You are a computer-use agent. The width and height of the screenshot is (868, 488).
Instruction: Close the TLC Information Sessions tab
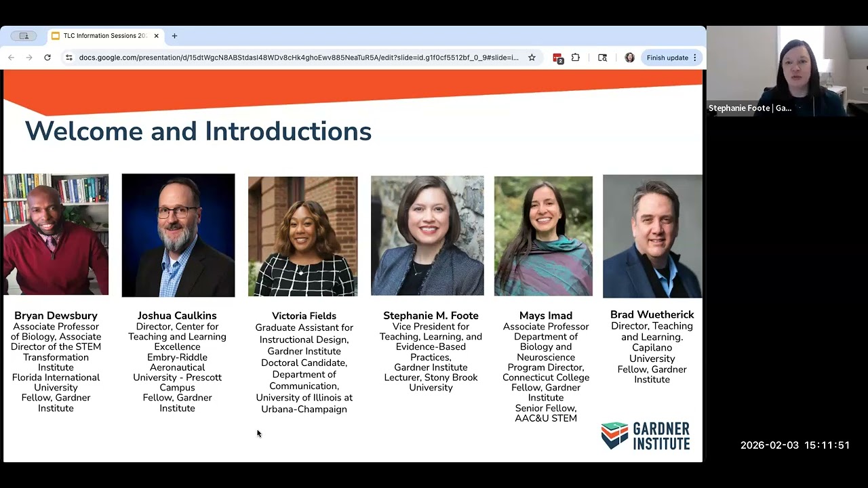tap(157, 36)
